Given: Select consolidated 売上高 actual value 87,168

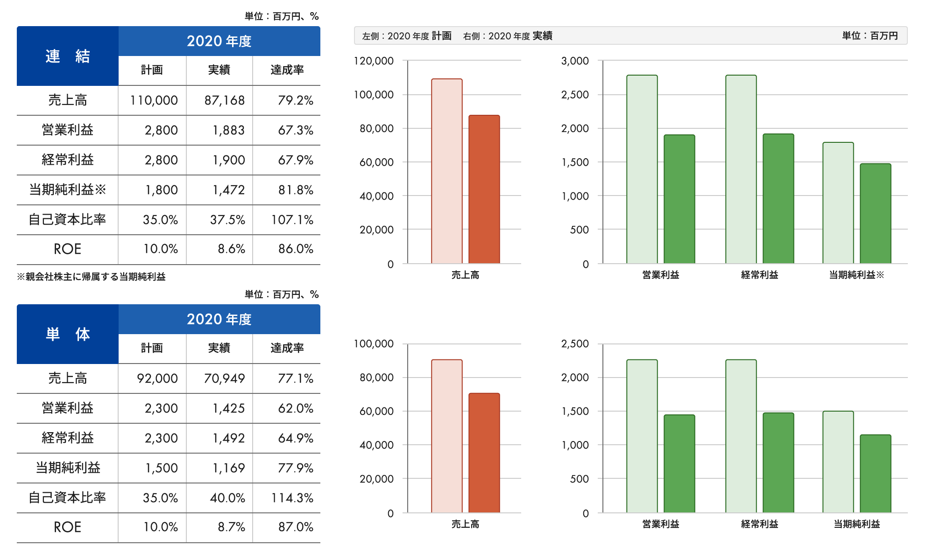Looking at the screenshot, I should (x=224, y=100).
